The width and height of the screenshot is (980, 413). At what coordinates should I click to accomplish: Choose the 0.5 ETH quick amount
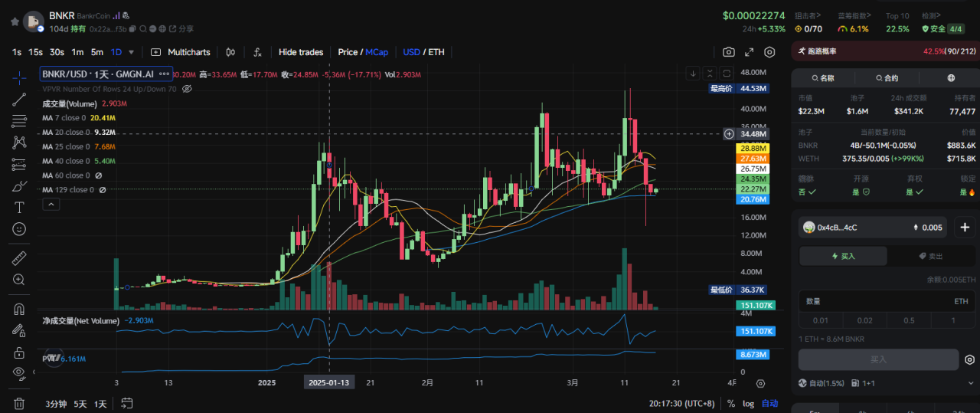pyautogui.click(x=909, y=320)
